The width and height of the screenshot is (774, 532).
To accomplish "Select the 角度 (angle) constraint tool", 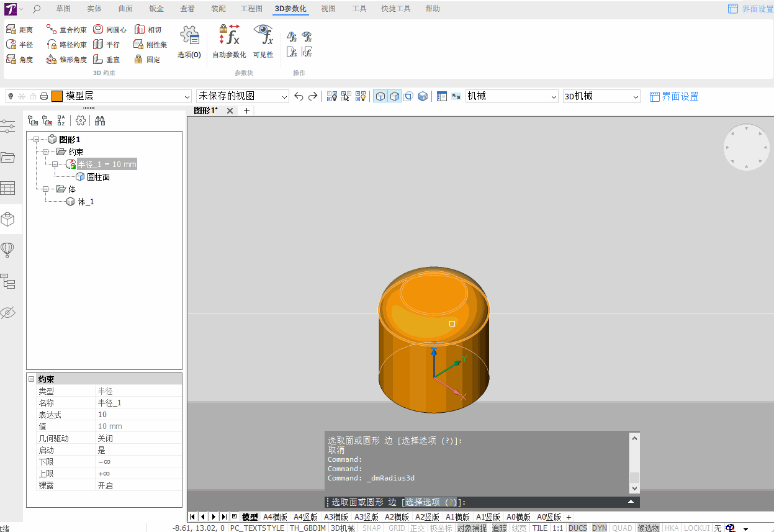I will pos(19,60).
